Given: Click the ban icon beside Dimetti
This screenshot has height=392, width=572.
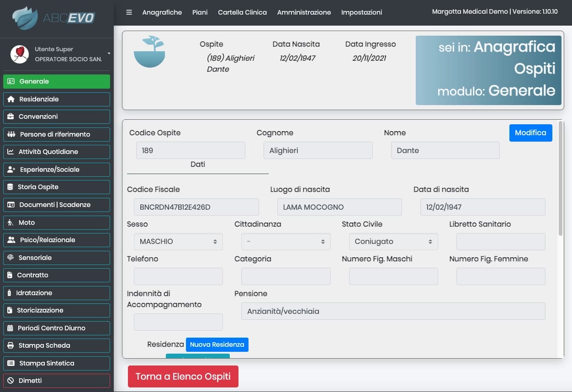Looking at the screenshot, I should [11, 381].
